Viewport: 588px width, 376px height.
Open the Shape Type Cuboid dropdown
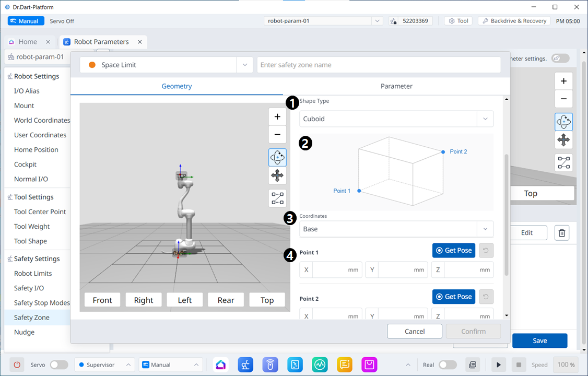[x=396, y=119]
